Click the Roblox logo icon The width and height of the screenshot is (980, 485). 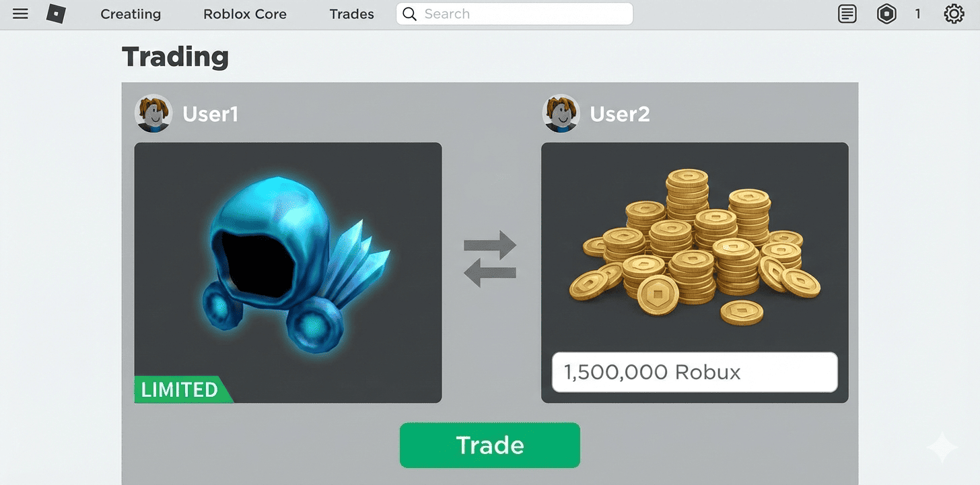point(56,13)
